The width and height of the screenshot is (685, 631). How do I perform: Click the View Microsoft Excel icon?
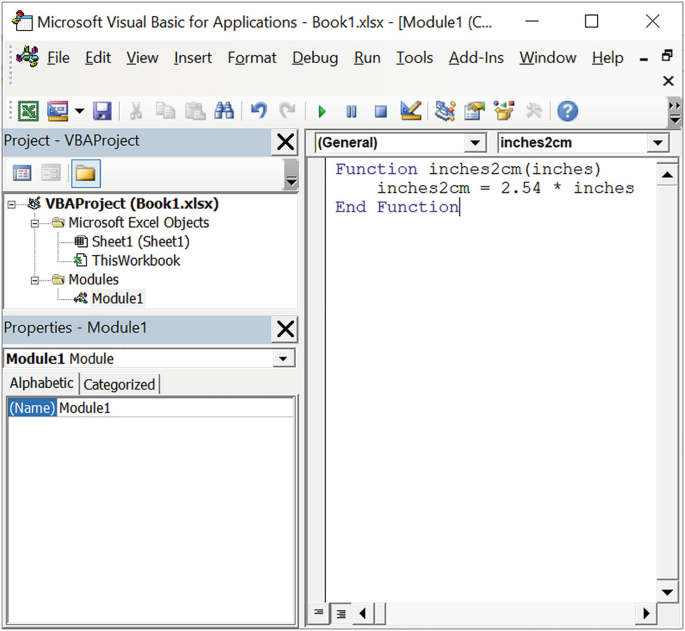pyautogui.click(x=29, y=112)
